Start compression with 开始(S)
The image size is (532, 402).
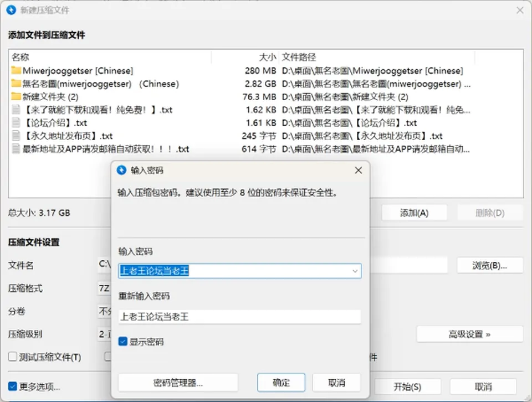(407, 386)
